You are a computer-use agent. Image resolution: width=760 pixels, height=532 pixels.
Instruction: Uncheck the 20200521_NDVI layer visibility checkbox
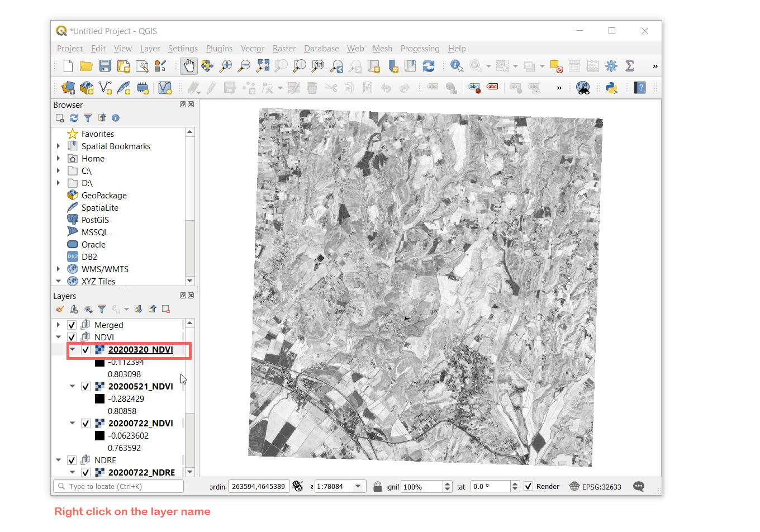(x=85, y=387)
